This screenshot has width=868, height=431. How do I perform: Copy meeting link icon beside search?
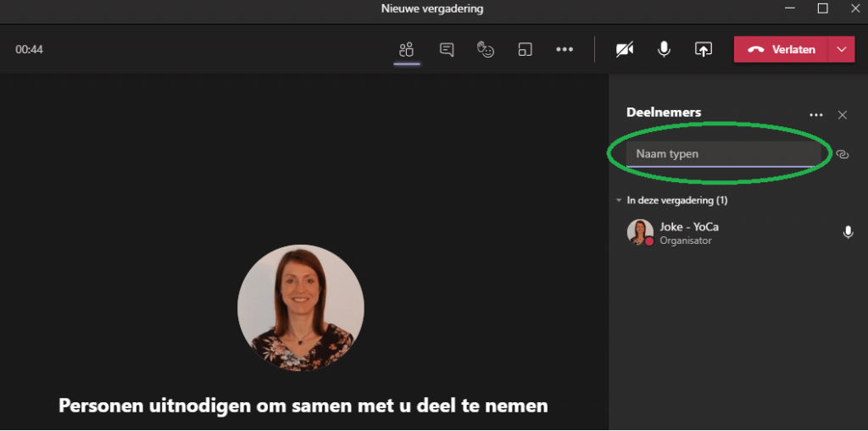[x=843, y=154]
